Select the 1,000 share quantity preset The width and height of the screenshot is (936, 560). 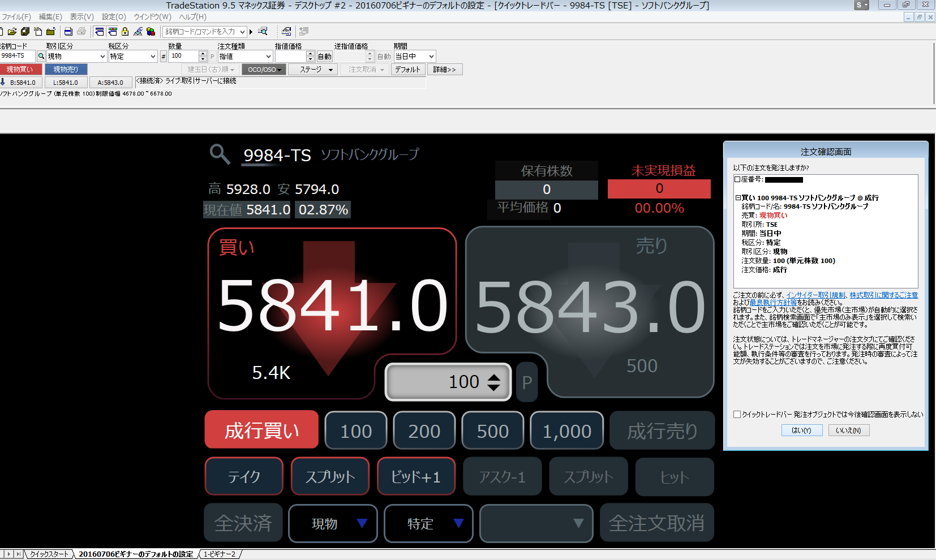point(567,430)
